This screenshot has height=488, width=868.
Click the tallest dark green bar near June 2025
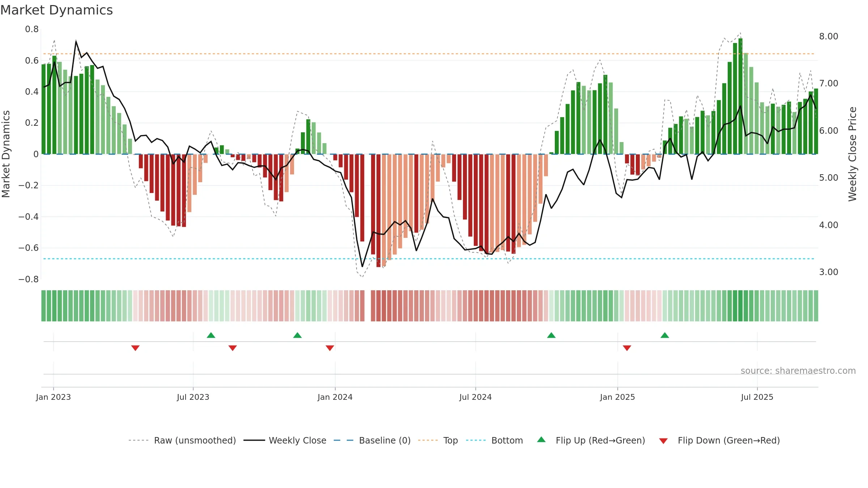[x=740, y=96]
